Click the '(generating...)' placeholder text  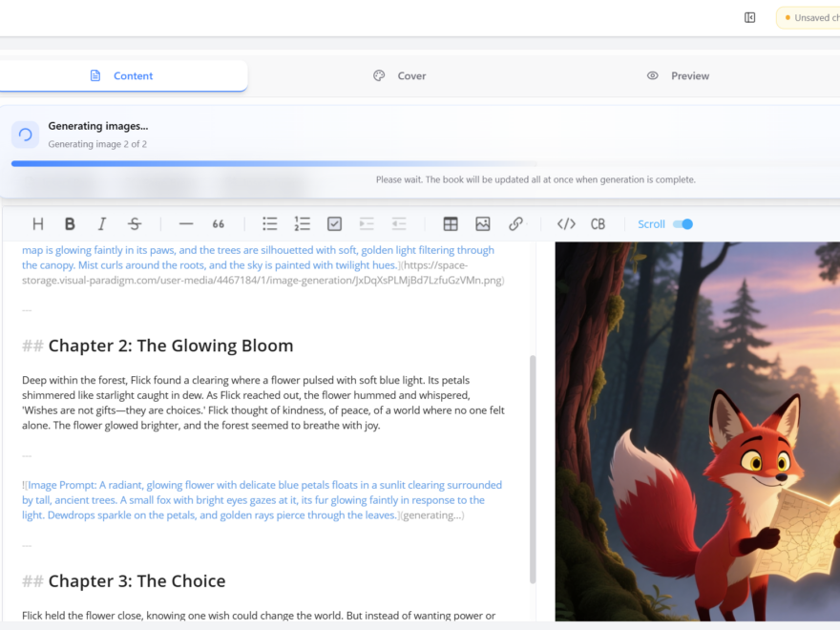pyautogui.click(x=432, y=515)
